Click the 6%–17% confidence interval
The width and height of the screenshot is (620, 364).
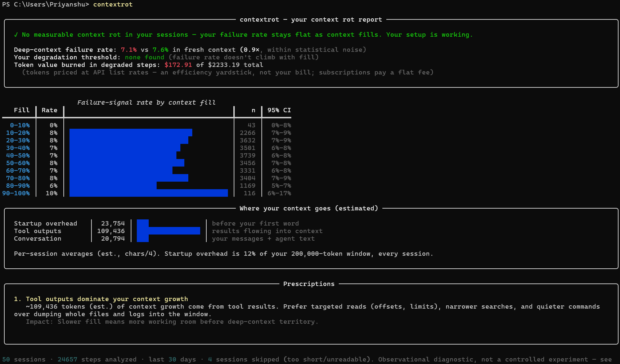pos(279,193)
